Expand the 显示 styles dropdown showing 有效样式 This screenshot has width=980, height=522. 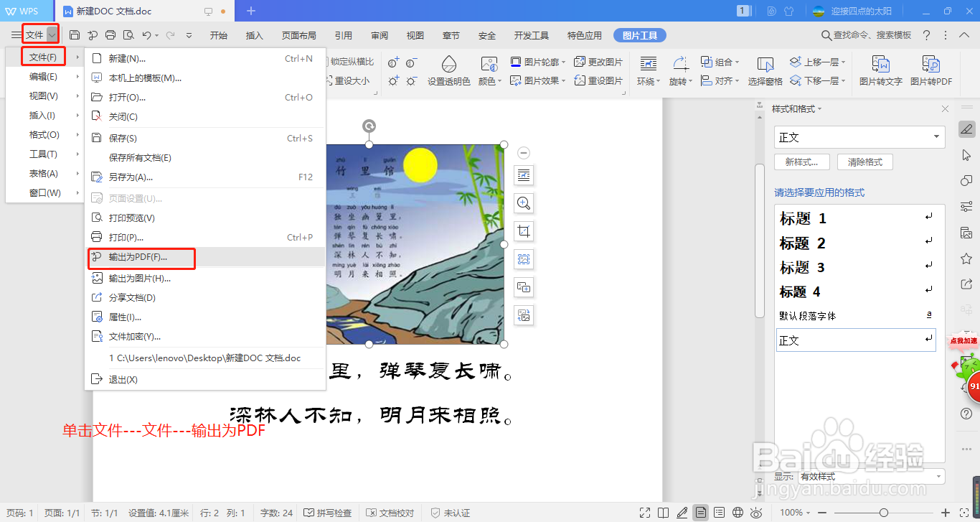pos(938,476)
